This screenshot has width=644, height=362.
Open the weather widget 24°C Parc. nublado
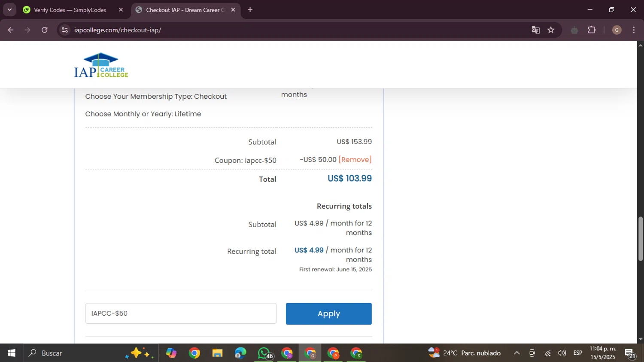click(465, 353)
